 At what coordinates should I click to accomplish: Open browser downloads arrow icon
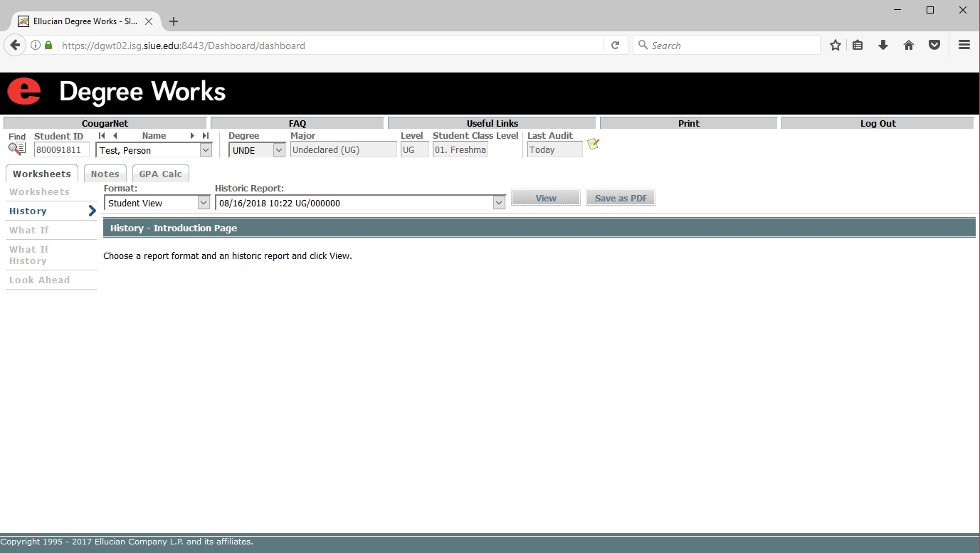[883, 46]
